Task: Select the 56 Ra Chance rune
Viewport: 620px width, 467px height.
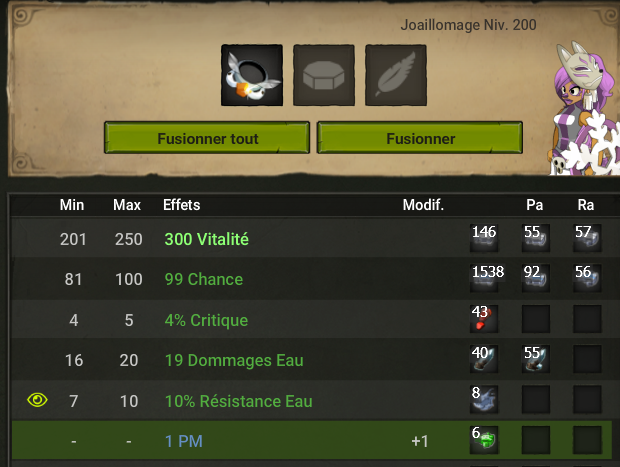Action: tap(587, 278)
